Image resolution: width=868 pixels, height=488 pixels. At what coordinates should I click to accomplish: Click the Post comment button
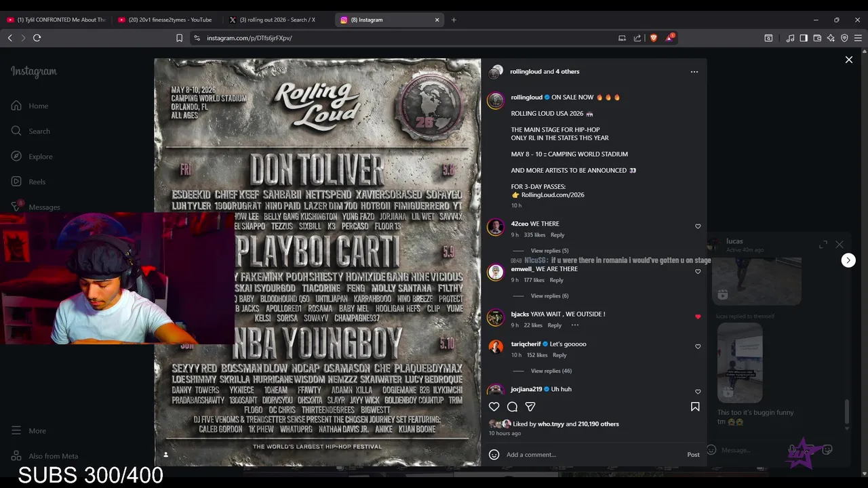click(x=693, y=455)
